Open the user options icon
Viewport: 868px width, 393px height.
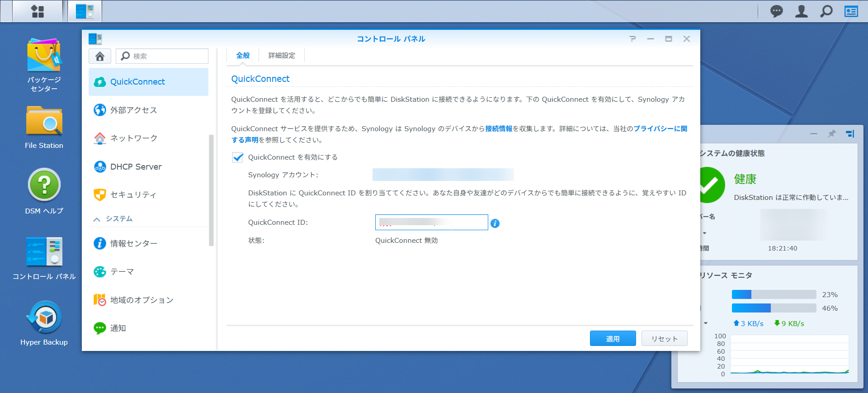tap(802, 11)
